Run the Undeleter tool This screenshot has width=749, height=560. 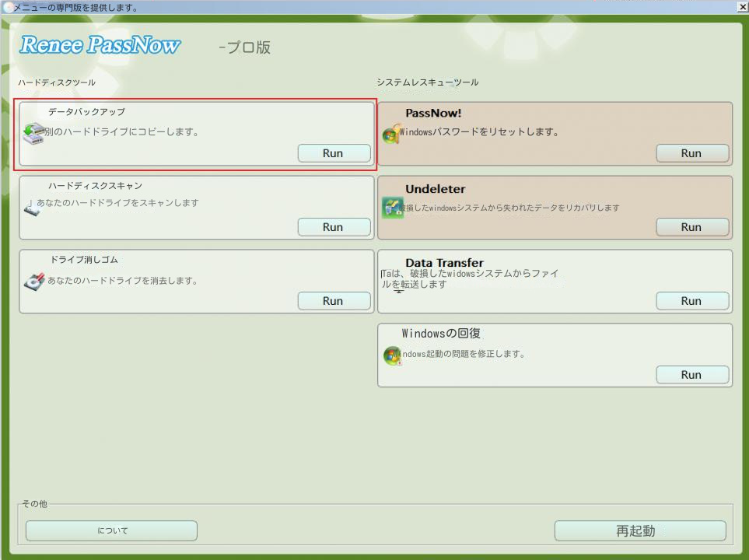(691, 226)
